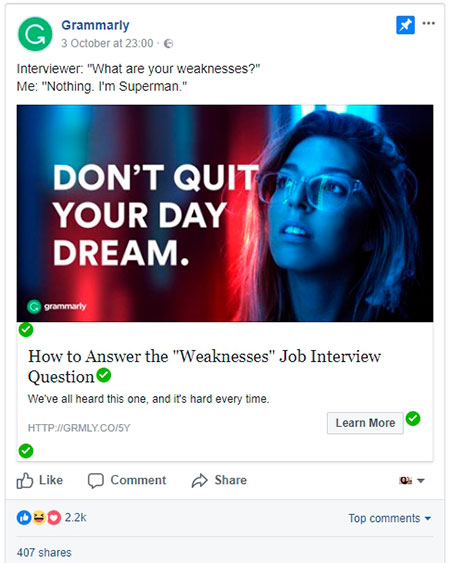
Task: Click the laughing haha reaction icon
Action: click(38, 517)
